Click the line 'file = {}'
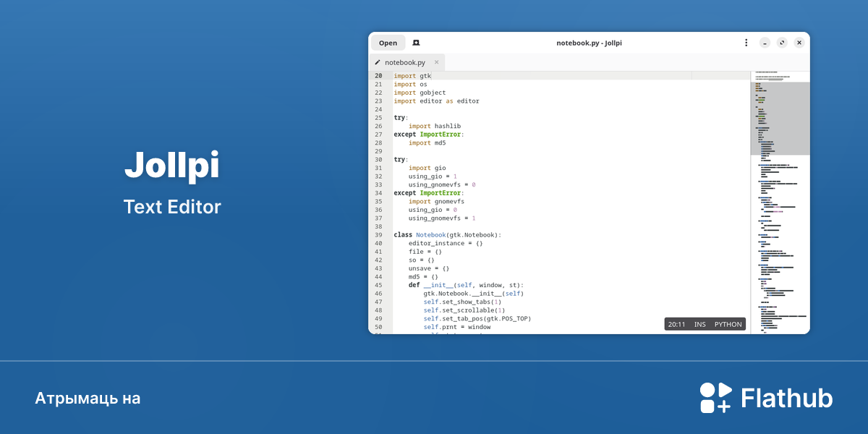The image size is (868, 434). [x=425, y=252]
